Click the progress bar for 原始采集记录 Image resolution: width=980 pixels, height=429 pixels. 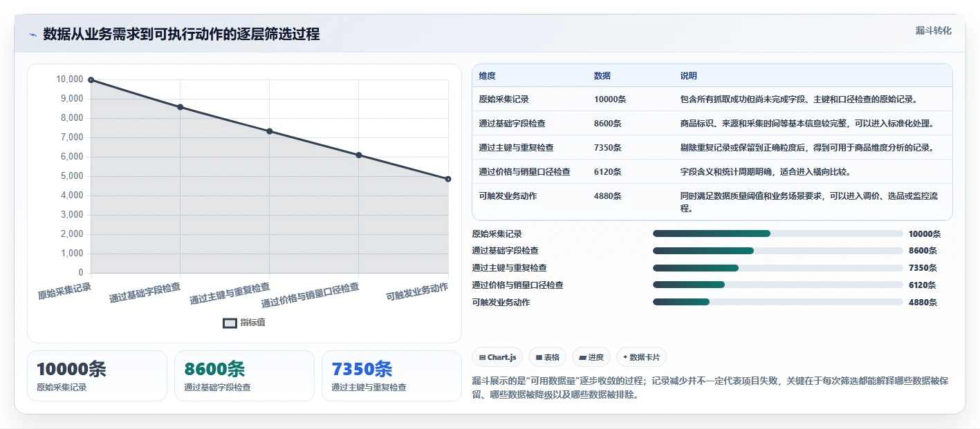(777, 233)
